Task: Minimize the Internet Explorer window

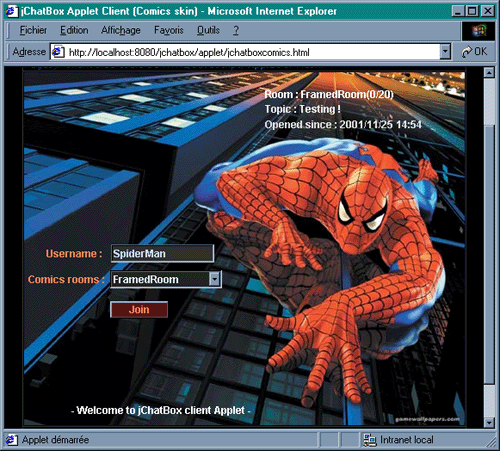Action: [x=458, y=11]
